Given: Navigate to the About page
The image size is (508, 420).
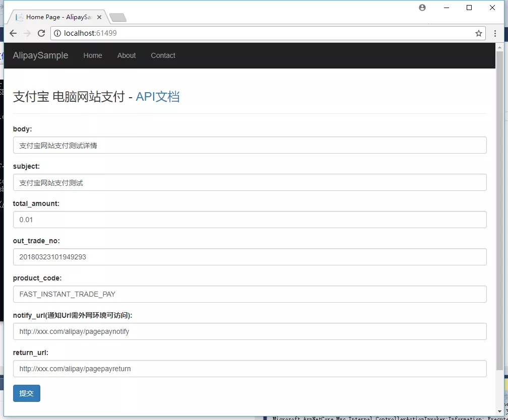Looking at the screenshot, I should (126, 55).
